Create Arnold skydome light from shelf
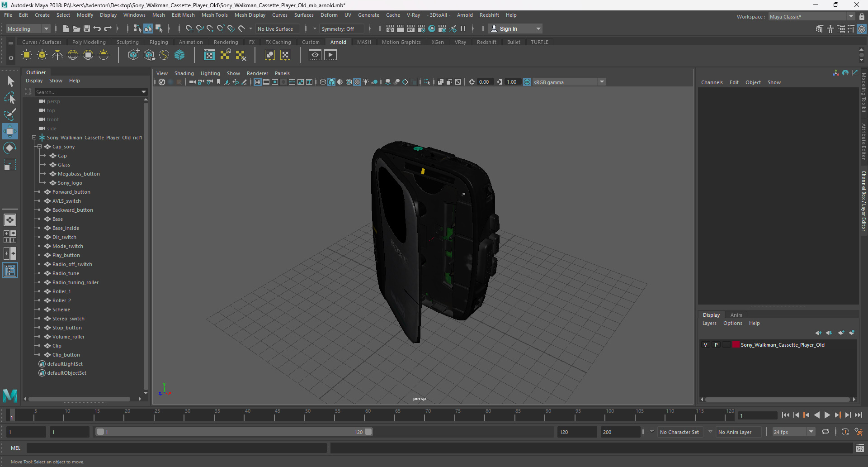Image resolution: width=868 pixels, height=467 pixels. point(73,55)
